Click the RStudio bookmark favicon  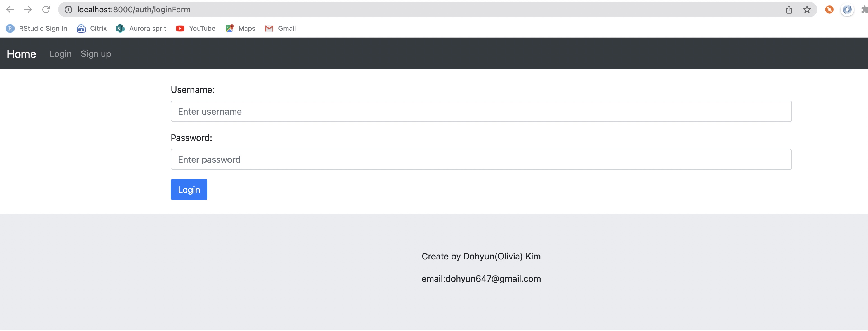[10, 29]
